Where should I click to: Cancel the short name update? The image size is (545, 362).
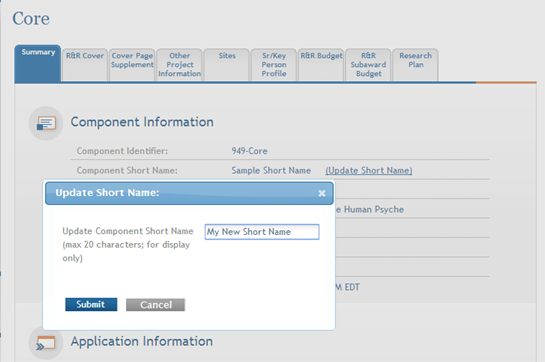[155, 305]
